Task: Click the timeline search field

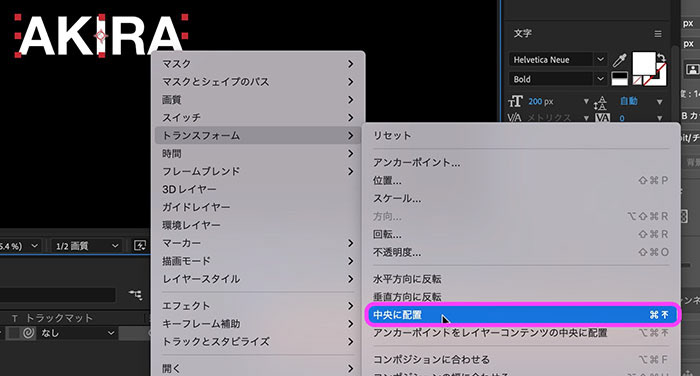Action: [58, 295]
